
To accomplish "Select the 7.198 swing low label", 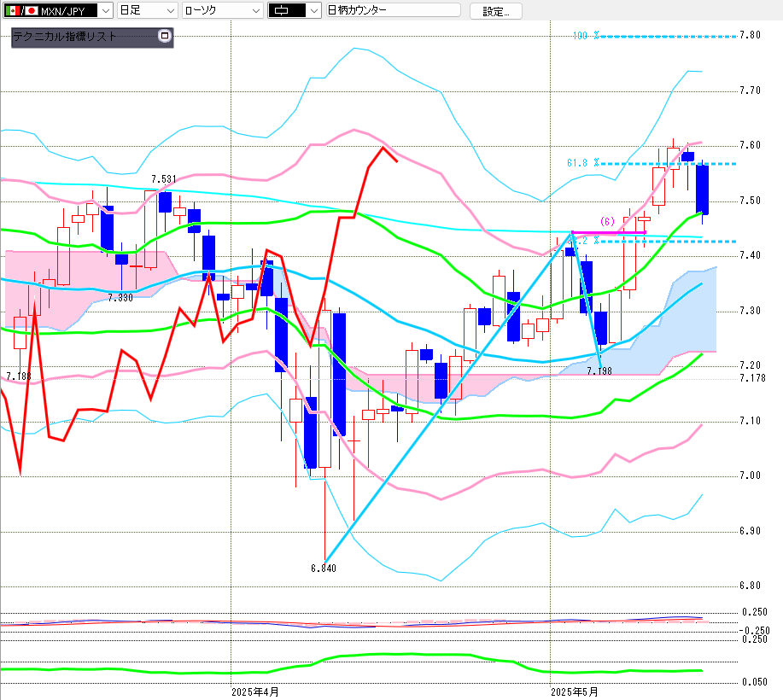I will 599,371.
